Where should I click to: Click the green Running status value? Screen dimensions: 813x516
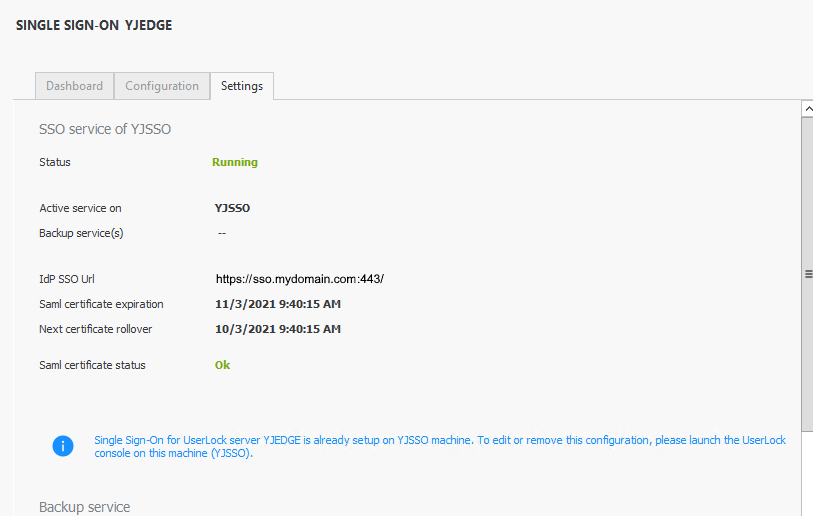pos(234,162)
